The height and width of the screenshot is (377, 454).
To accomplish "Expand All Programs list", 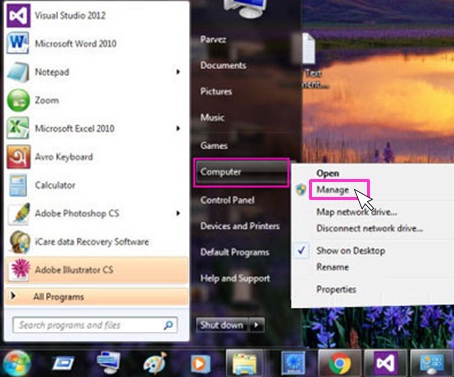I will click(x=97, y=296).
